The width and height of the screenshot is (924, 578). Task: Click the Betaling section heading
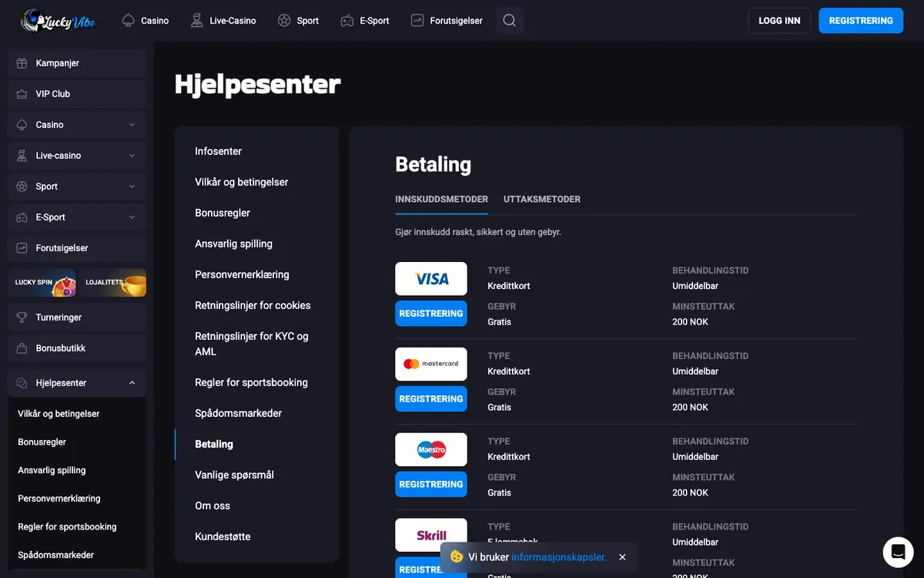pyautogui.click(x=434, y=164)
